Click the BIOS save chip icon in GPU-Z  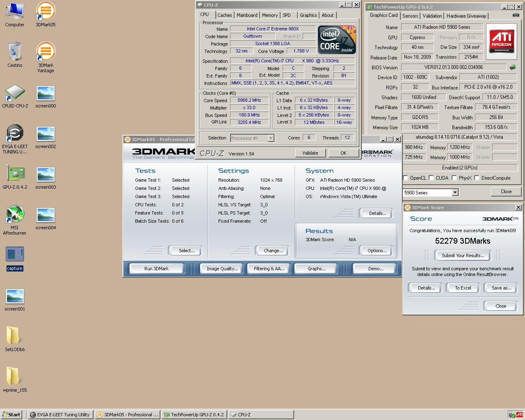pos(513,67)
